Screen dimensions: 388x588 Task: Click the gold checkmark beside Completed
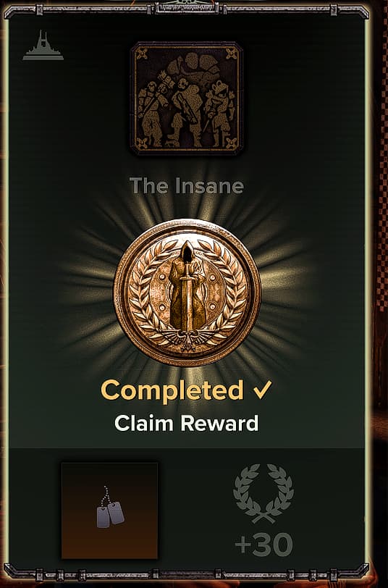pos(262,390)
